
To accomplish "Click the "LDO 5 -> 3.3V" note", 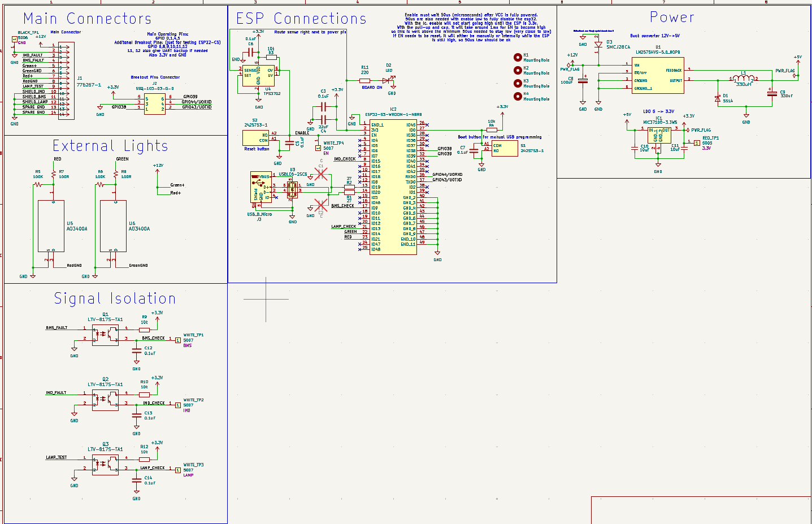I will [x=658, y=111].
